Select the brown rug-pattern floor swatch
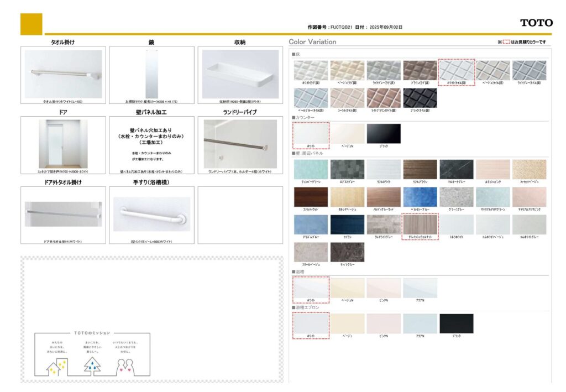 click(420, 70)
